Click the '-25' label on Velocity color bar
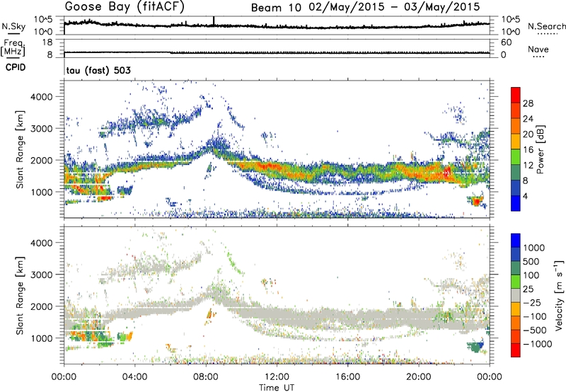566x392 pixels. click(533, 303)
